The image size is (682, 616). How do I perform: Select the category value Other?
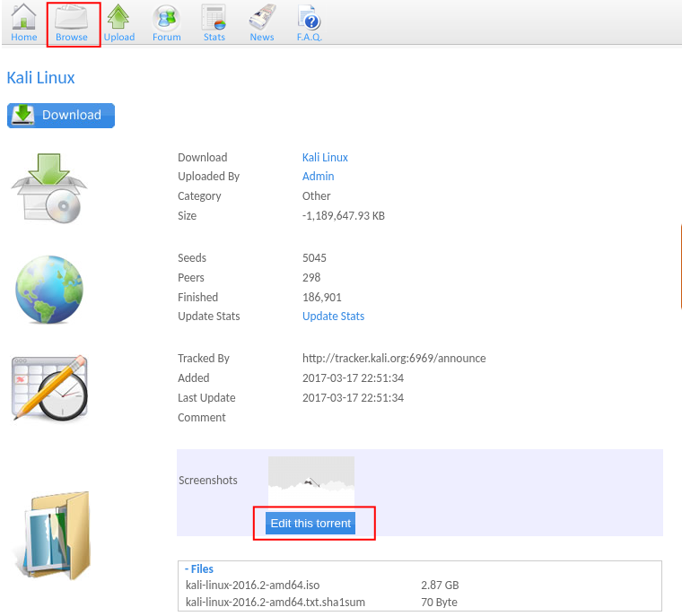316,196
